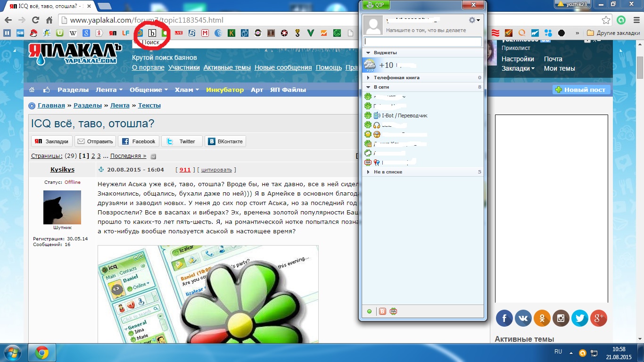Open the Новые сообщения link
The image size is (644, 362).
point(283,67)
